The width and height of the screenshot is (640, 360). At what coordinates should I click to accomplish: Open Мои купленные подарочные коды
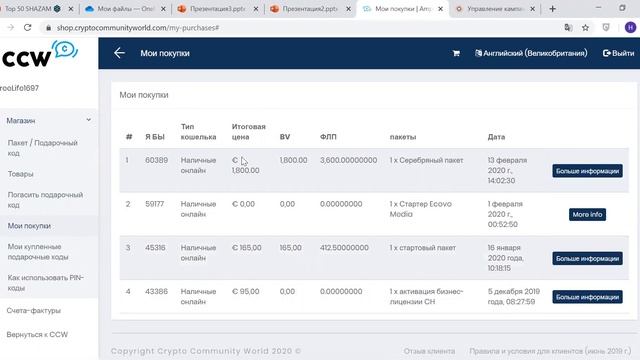[38, 252]
